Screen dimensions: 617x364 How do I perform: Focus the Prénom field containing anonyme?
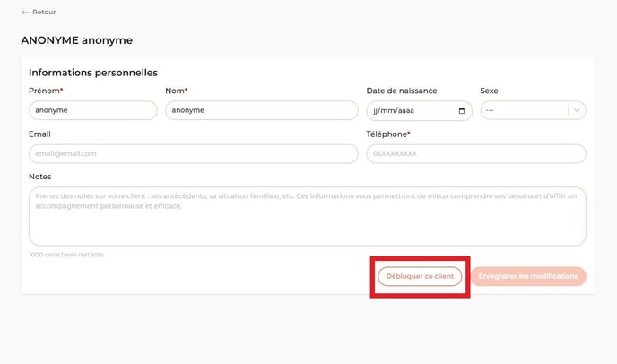pyautogui.click(x=92, y=110)
